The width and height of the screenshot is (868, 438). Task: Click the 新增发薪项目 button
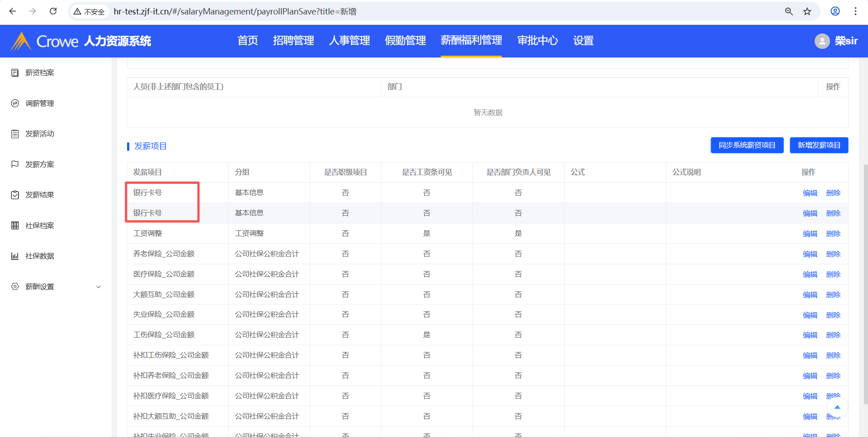(819, 145)
